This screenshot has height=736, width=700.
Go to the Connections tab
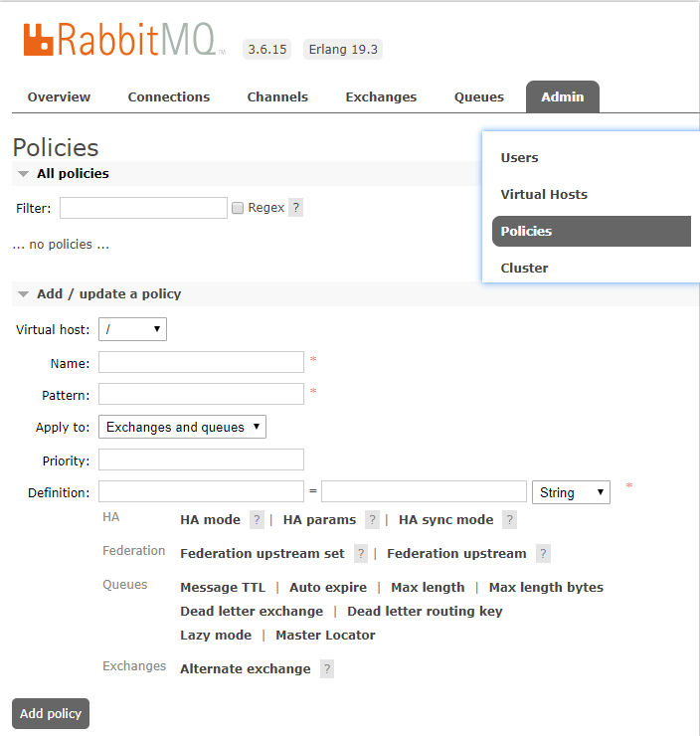click(169, 97)
